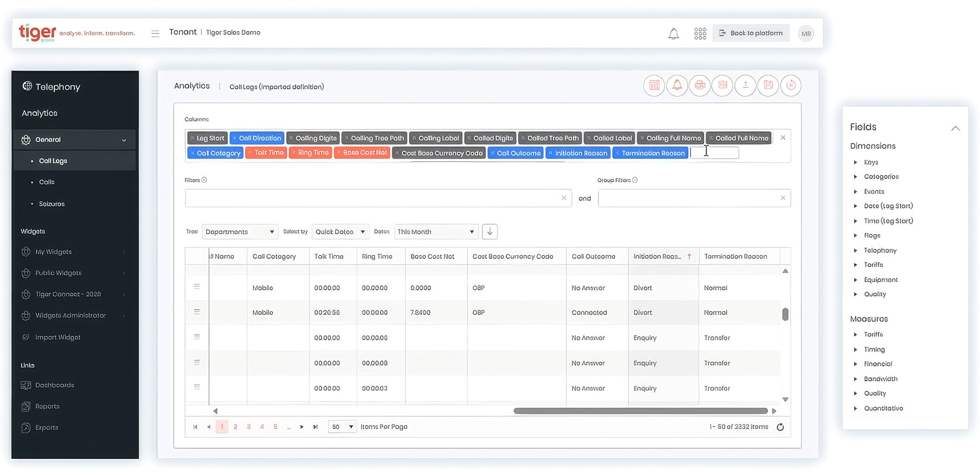Clear all columns with the X icon
The width and height of the screenshot is (980, 475).
coord(783,138)
